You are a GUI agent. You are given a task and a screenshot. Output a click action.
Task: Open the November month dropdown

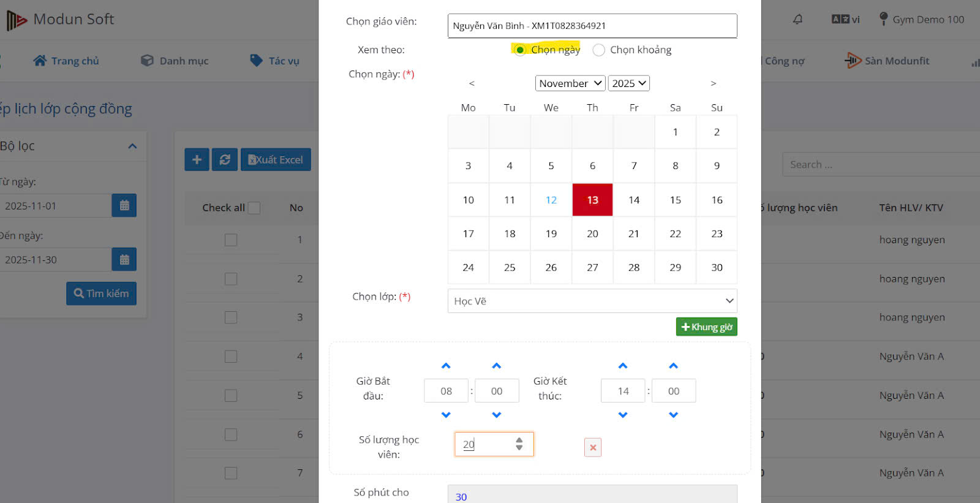click(x=570, y=83)
